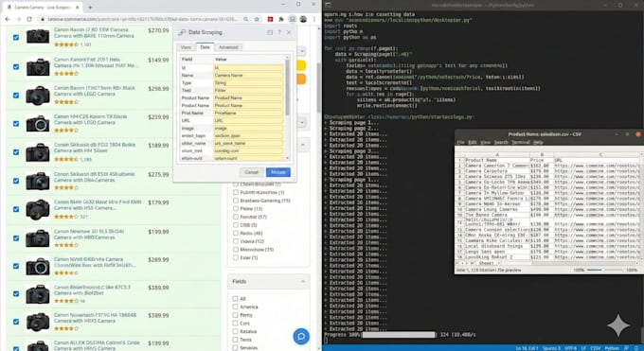Open a new browser tab
Viewport: 644px width, 351px height.
click(x=90, y=7)
